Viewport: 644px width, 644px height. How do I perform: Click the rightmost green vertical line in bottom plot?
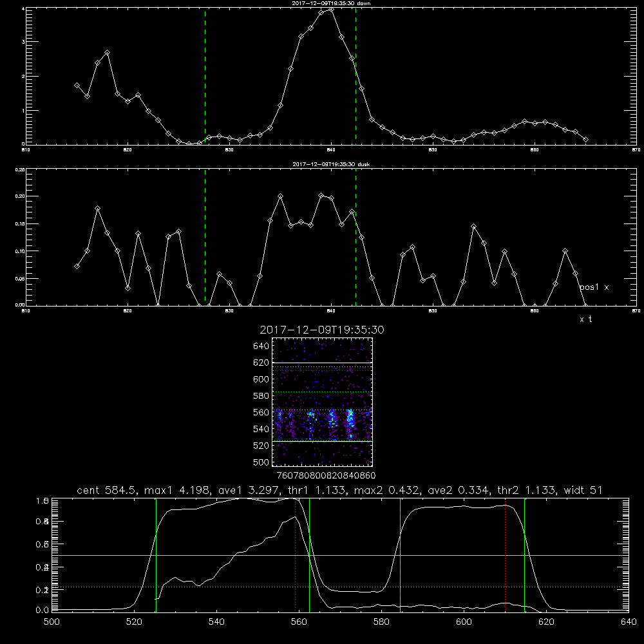pyautogui.click(x=524, y=554)
